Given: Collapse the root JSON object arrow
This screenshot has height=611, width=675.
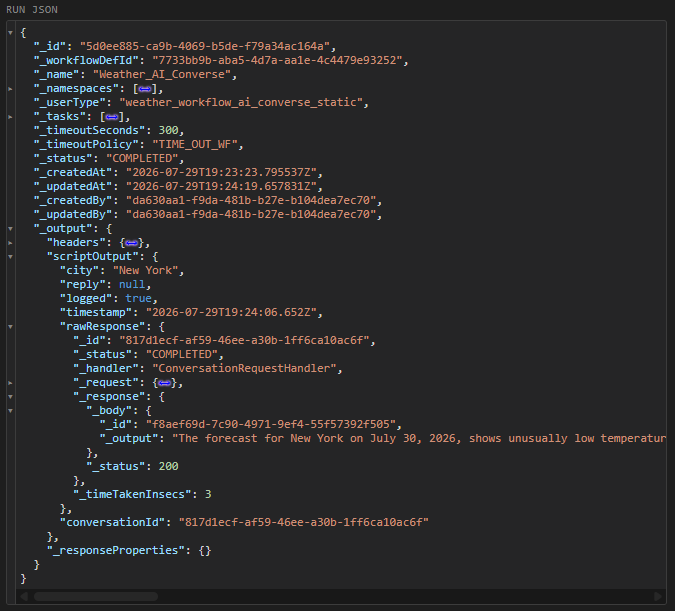Looking at the screenshot, I should pos(10,33).
